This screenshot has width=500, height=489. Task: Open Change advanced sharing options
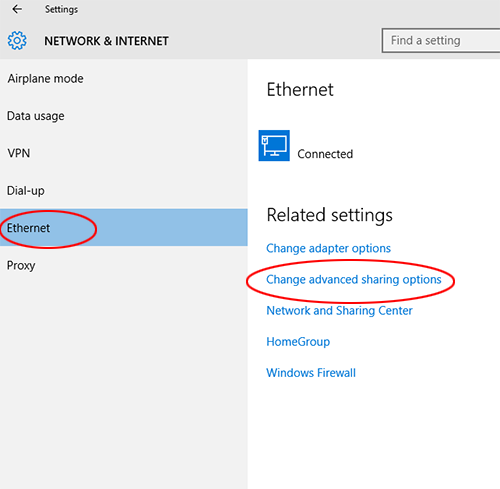coord(354,279)
